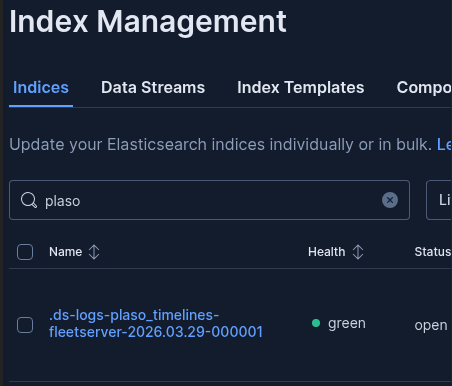Sort indices with the Health sort arrows
Viewport: 452px width, 386px height.
(x=358, y=252)
